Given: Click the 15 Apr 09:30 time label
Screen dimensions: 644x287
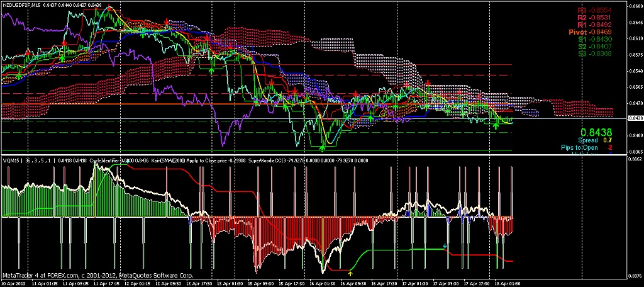Looking at the screenshot, I should (x=260, y=284).
